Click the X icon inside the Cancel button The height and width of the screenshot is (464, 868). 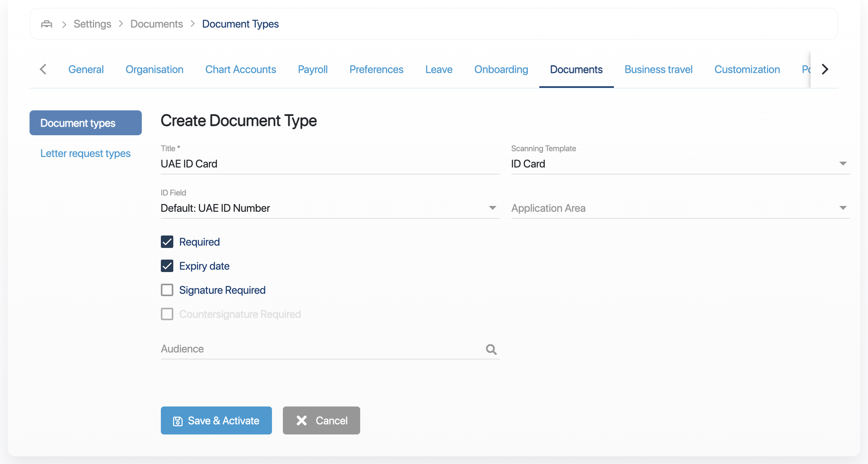click(301, 420)
